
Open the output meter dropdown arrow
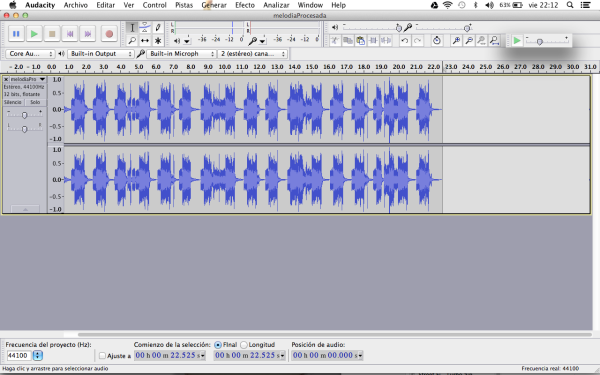[x=187, y=41]
